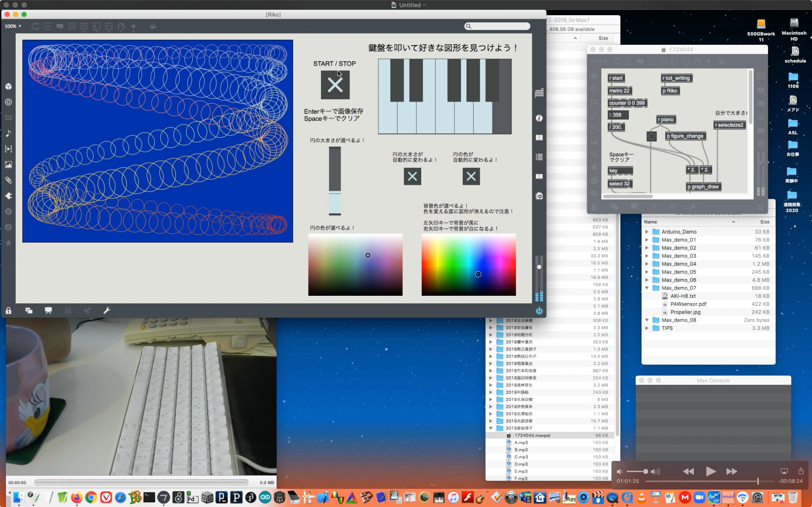Screen dimensions: 812x507
Task: Open Finder from the Dock
Action: coord(18,497)
